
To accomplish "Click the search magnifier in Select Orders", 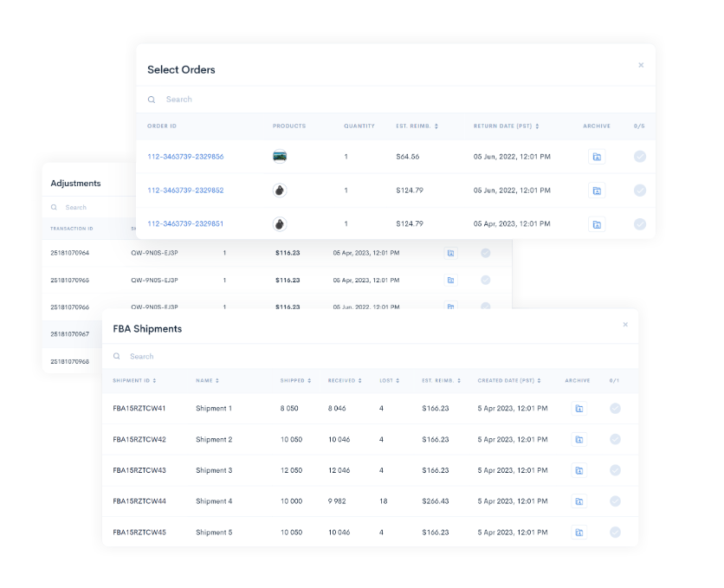I will [152, 99].
